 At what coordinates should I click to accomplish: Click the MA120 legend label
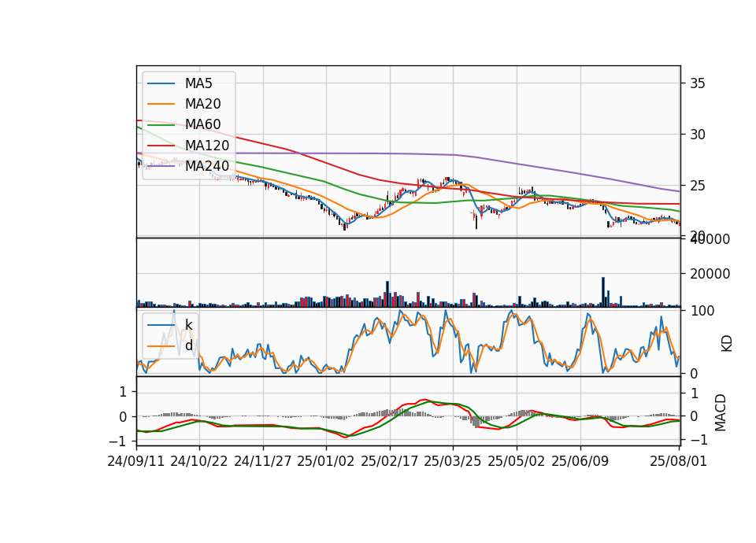(x=207, y=146)
